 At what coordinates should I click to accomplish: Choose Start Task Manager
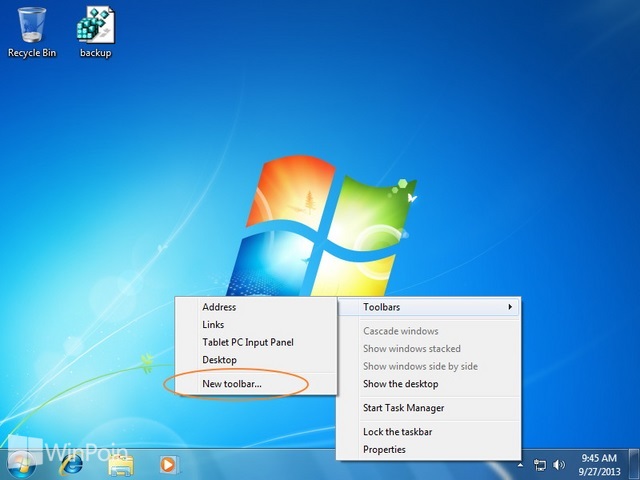(x=429, y=408)
